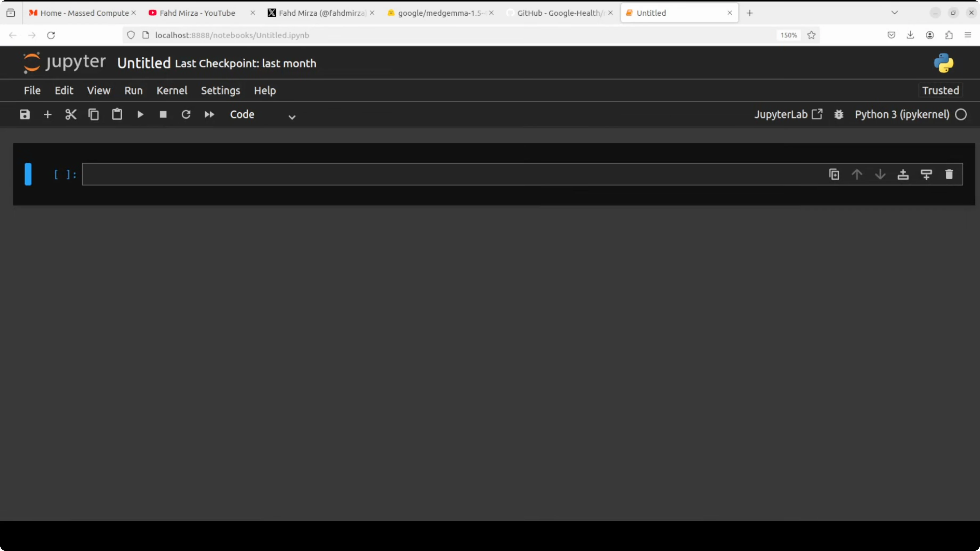Restart the kernel using the circular arrow icon
980x551 pixels.
186,114
